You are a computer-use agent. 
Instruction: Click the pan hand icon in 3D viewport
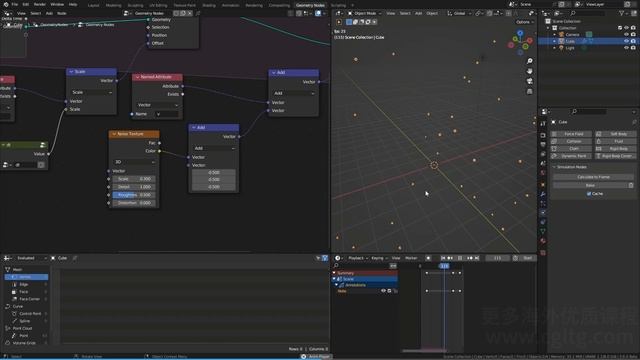click(529, 71)
